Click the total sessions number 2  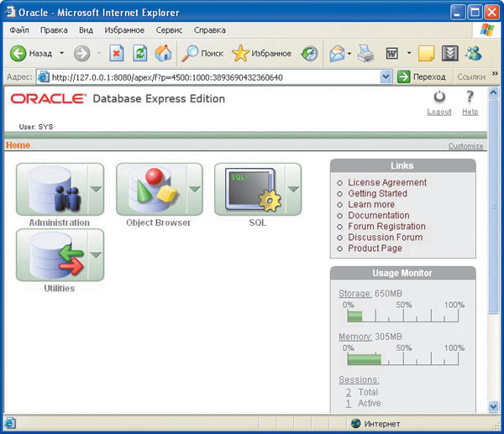(x=349, y=392)
